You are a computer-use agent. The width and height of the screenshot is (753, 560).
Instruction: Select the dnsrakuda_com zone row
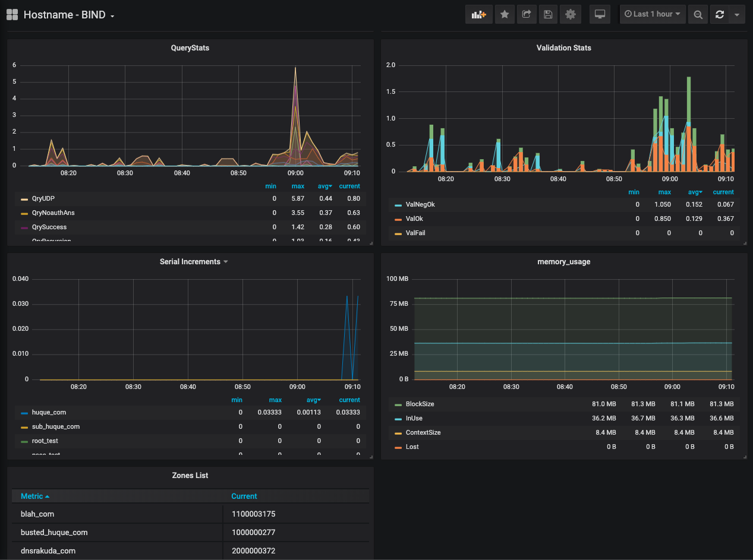[190, 550]
